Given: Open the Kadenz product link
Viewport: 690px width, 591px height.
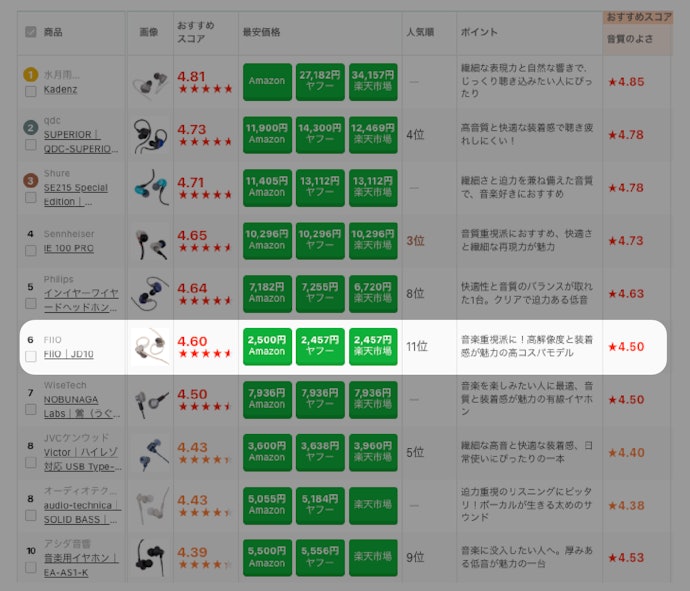Looking at the screenshot, I should pyautogui.click(x=60, y=89).
